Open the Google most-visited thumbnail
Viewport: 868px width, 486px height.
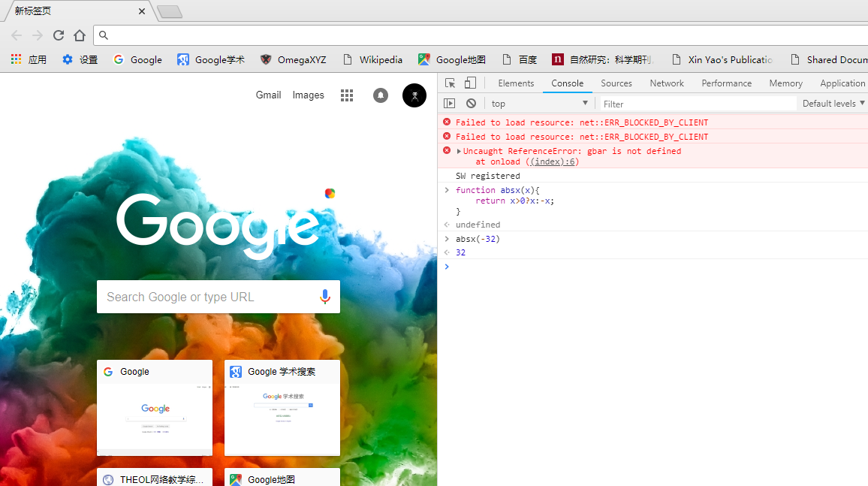(x=155, y=408)
